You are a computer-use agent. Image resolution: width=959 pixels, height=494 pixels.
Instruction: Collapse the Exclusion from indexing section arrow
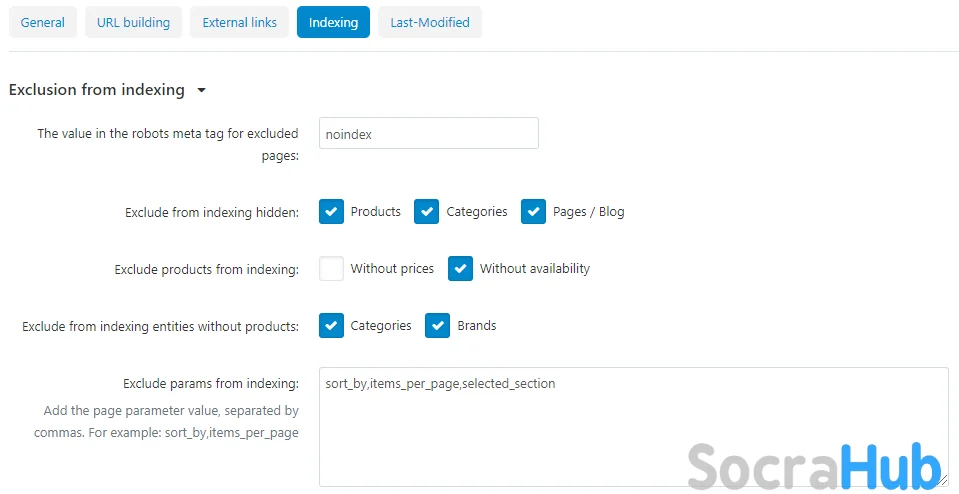[202, 90]
